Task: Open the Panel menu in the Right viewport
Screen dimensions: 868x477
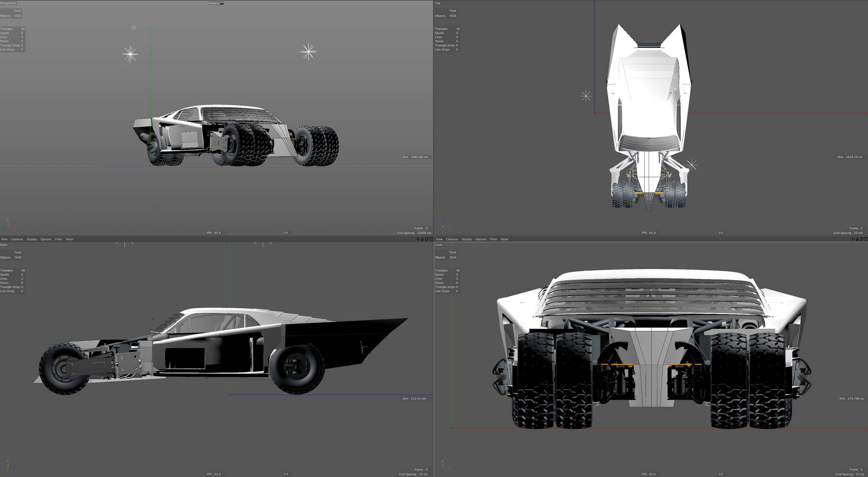Action: click(x=70, y=239)
